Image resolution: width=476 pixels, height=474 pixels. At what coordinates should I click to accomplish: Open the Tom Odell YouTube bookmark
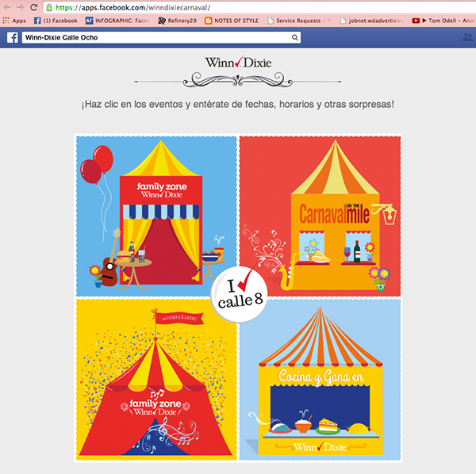[x=443, y=21]
